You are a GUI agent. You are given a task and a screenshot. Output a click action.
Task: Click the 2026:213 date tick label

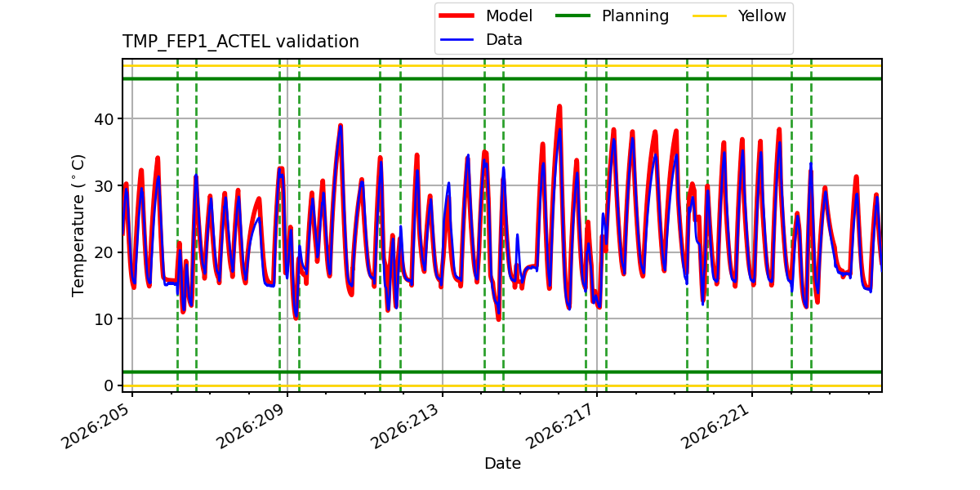click(x=405, y=424)
